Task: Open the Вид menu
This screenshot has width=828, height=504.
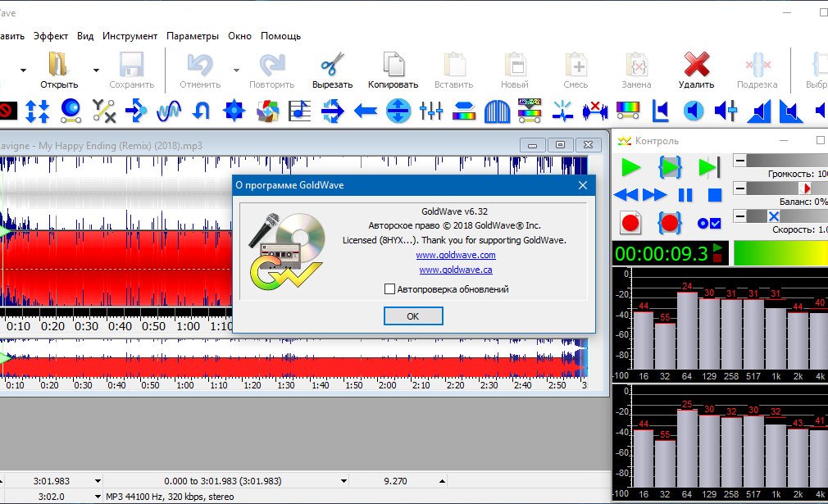Action: click(x=85, y=36)
